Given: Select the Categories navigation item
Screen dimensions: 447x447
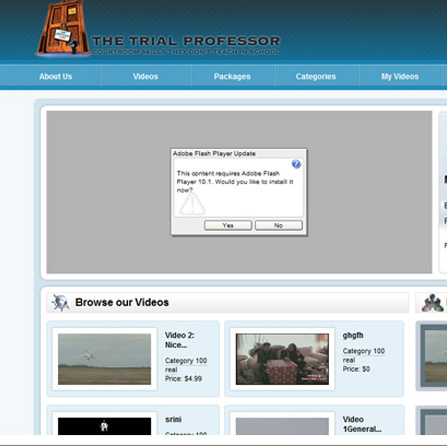Looking at the screenshot, I should click(316, 76).
